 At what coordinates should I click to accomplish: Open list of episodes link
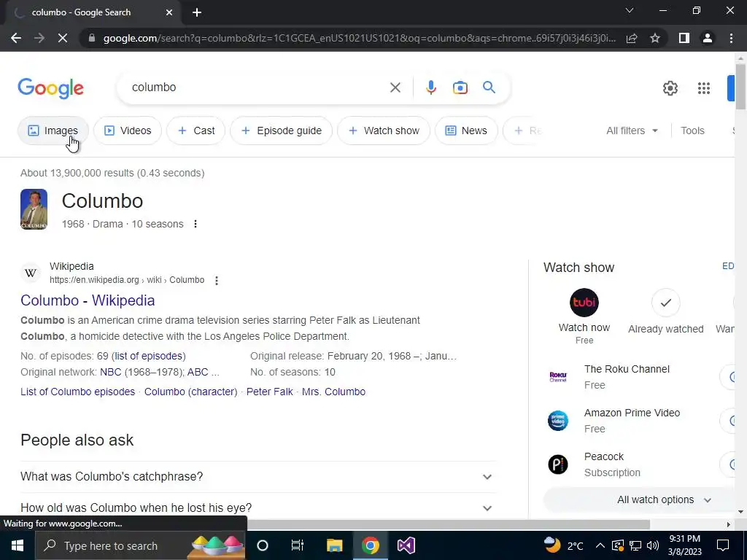click(x=148, y=356)
